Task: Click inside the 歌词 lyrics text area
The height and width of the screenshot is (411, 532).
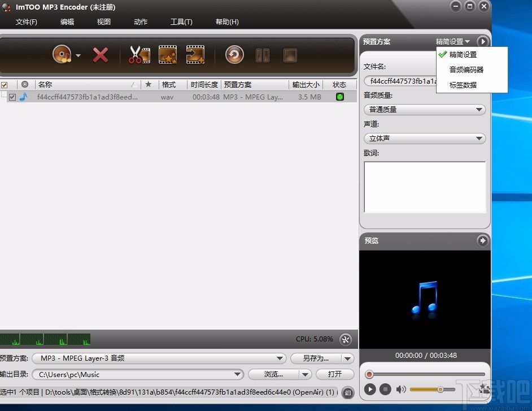Action: pos(424,187)
